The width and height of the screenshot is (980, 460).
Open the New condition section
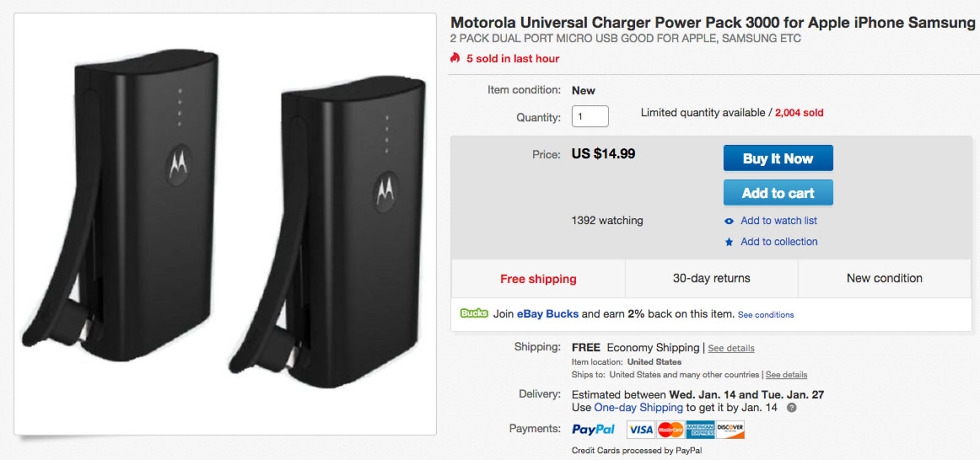tap(884, 278)
